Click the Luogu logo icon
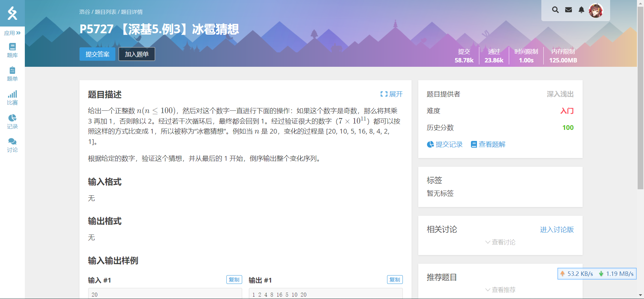 (12, 13)
